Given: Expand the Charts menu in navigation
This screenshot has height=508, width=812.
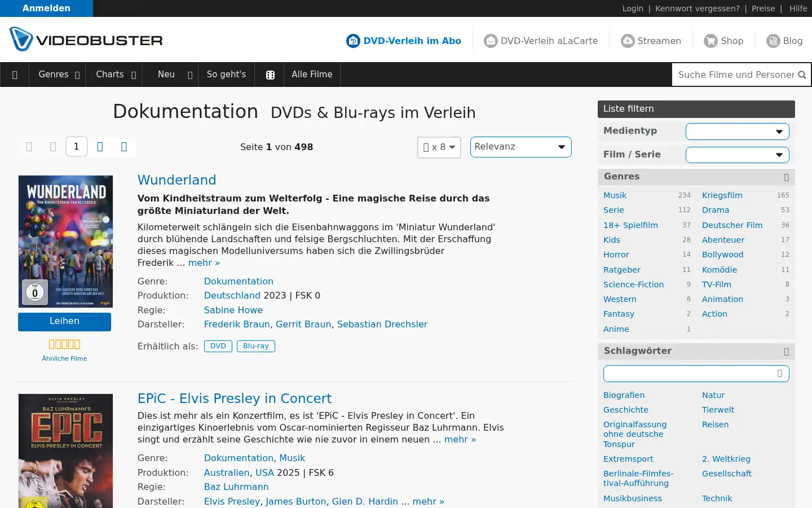Looking at the screenshot, I should [115, 75].
